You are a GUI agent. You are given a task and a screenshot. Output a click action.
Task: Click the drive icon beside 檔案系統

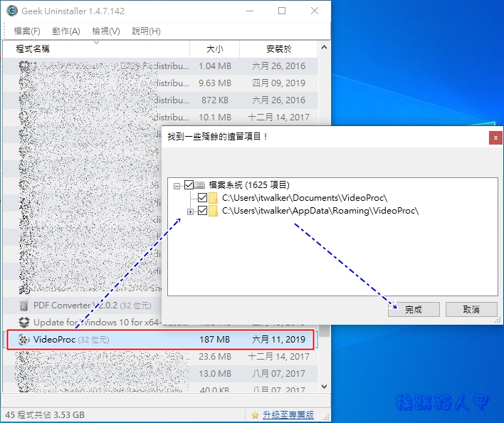point(199,185)
